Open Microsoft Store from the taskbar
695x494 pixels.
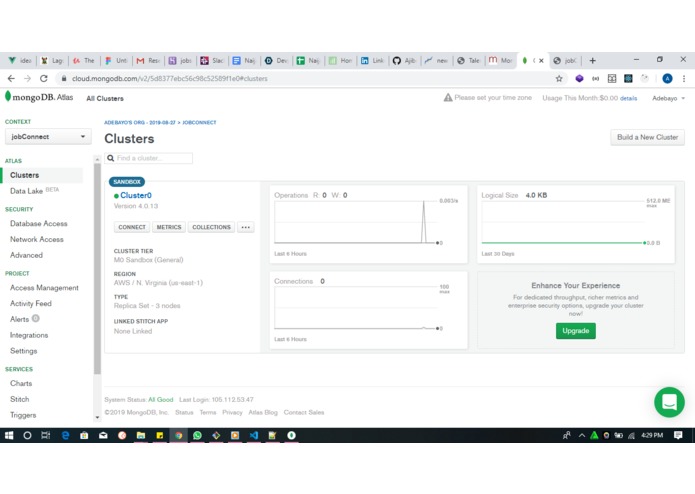click(x=84, y=435)
